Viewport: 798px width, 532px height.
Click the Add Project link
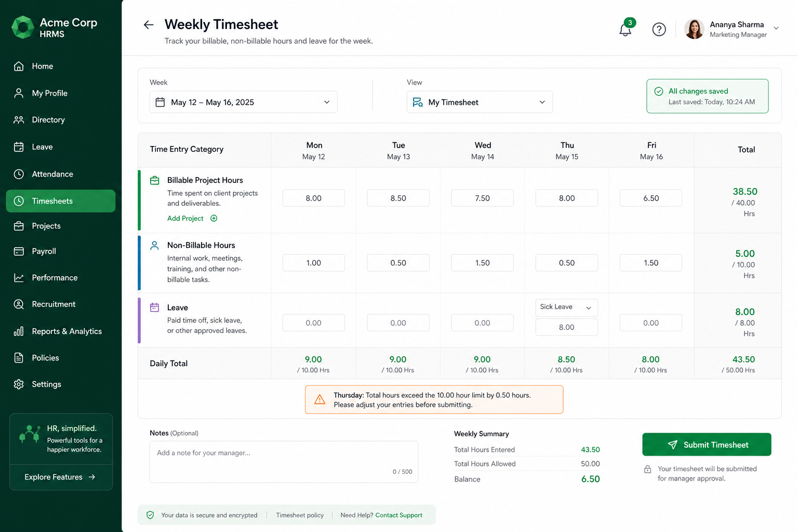point(185,218)
